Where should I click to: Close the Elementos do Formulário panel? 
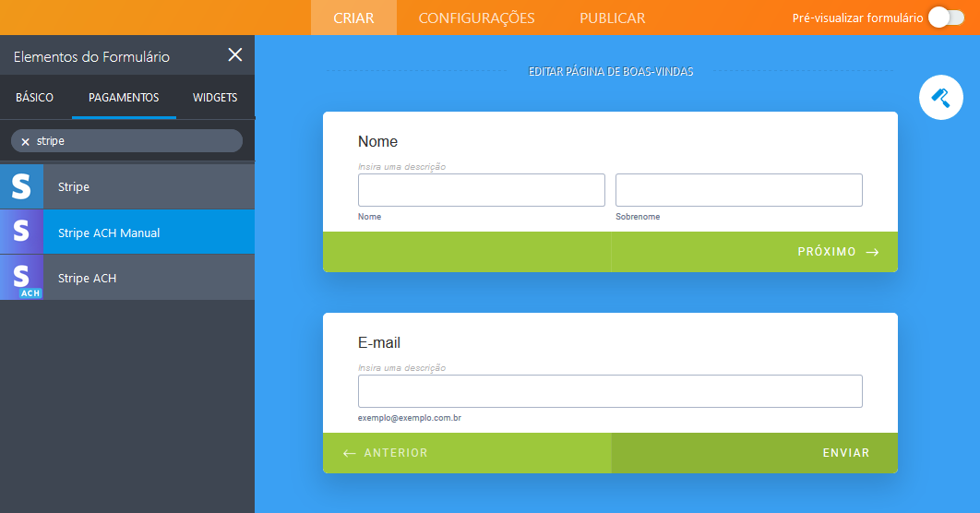235,55
